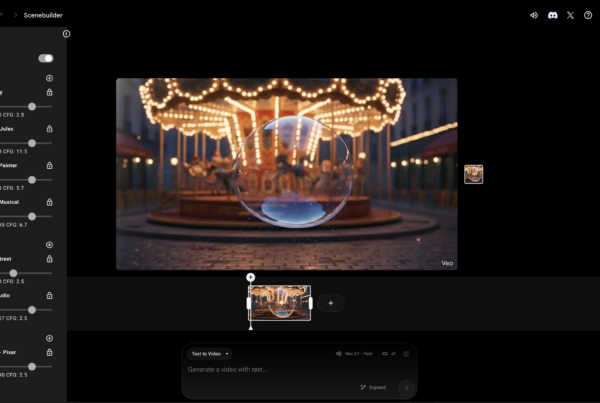The image size is (600, 403).
Task: Toggle the lock beside the Painter style
Action: [x=49, y=165]
